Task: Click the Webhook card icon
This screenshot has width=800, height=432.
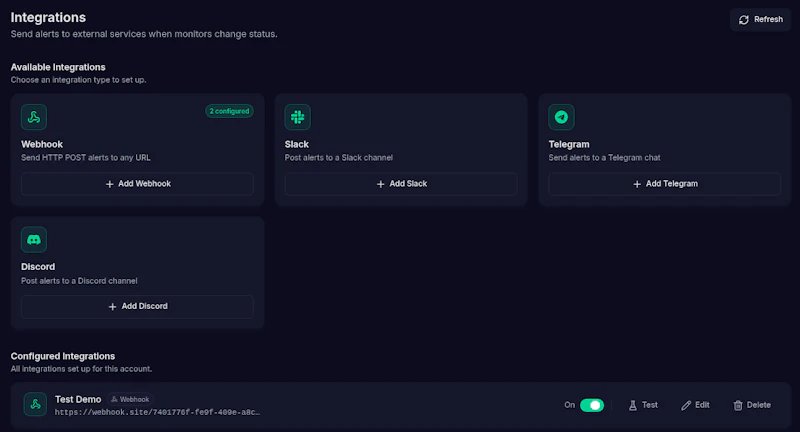Action: [34, 117]
